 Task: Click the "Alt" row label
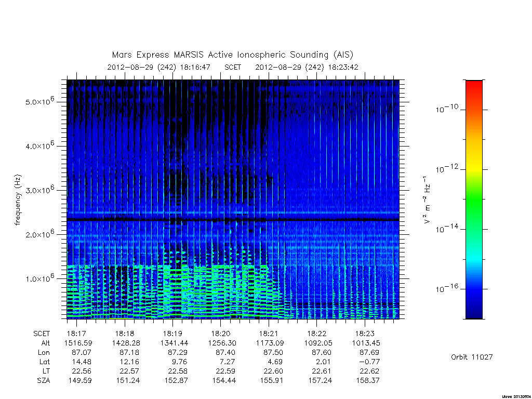coord(45,343)
